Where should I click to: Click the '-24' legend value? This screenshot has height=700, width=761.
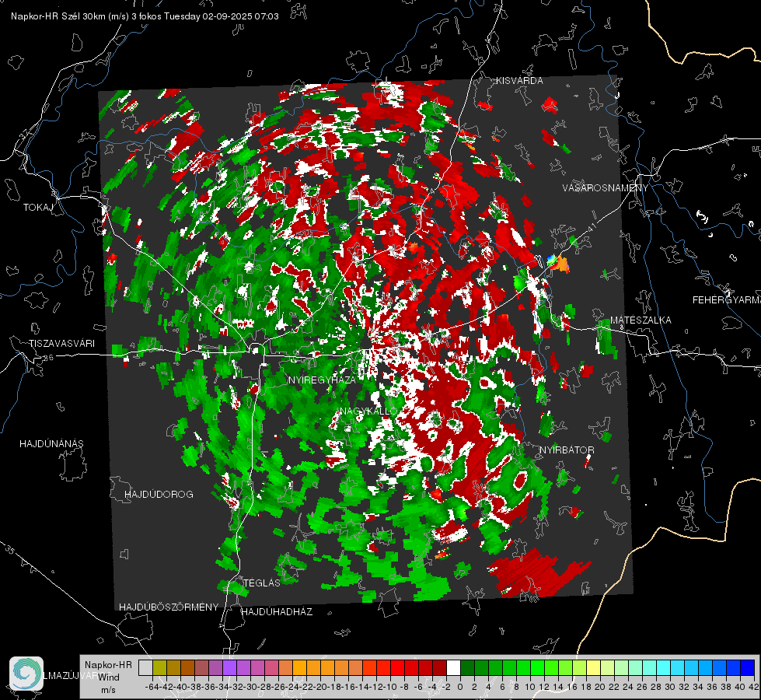tap(292, 687)
